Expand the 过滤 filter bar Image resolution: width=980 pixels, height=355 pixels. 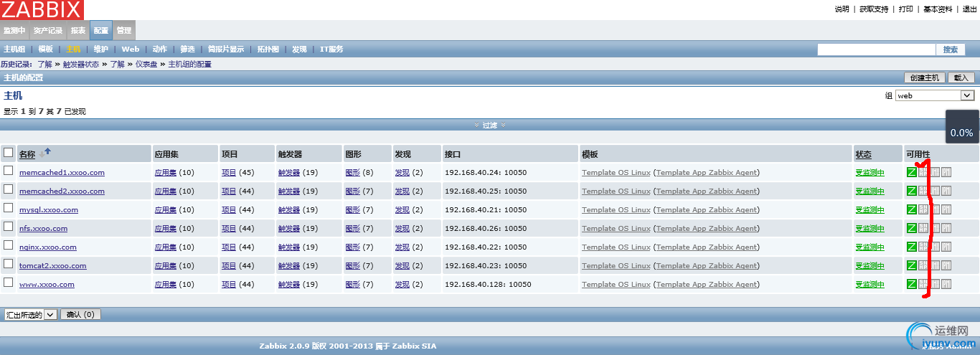tap(490, 125)
